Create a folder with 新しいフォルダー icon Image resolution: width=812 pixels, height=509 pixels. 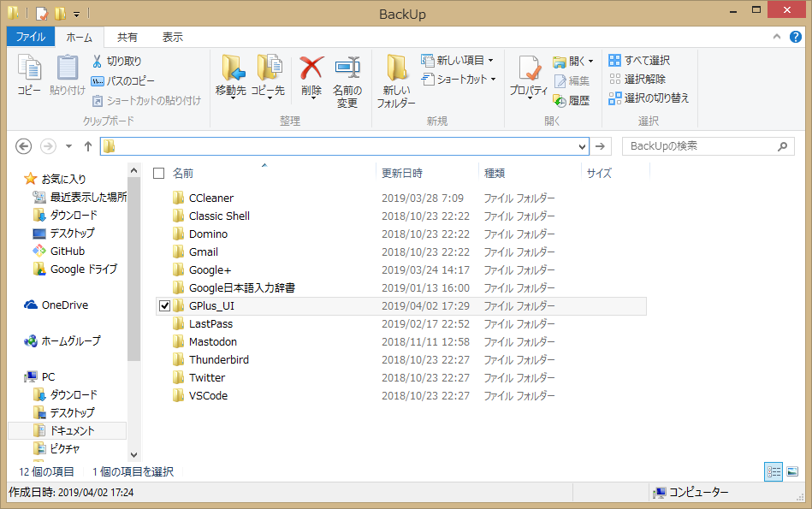tap(396, 68)
